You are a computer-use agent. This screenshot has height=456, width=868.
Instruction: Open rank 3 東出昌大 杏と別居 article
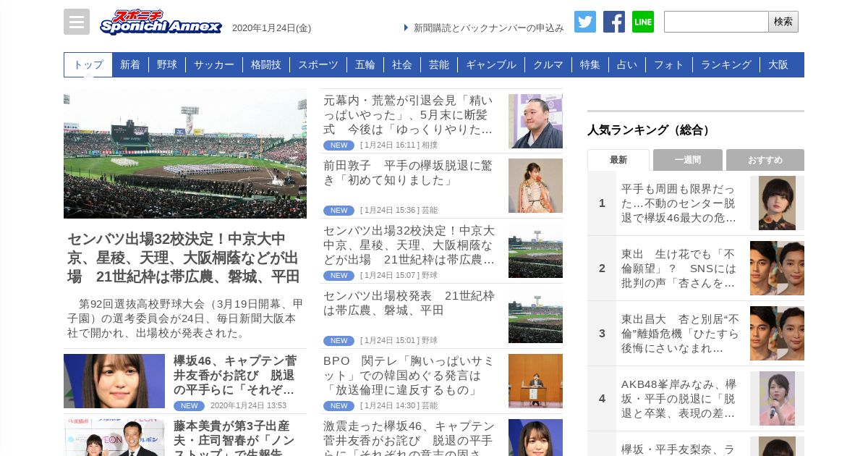tap(680, 333)
